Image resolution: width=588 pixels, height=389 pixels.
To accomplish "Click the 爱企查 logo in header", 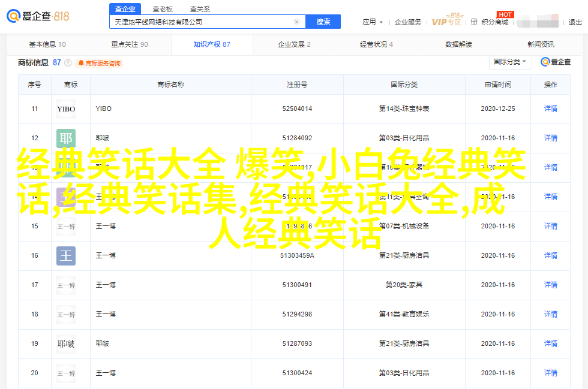I will 39,16.
